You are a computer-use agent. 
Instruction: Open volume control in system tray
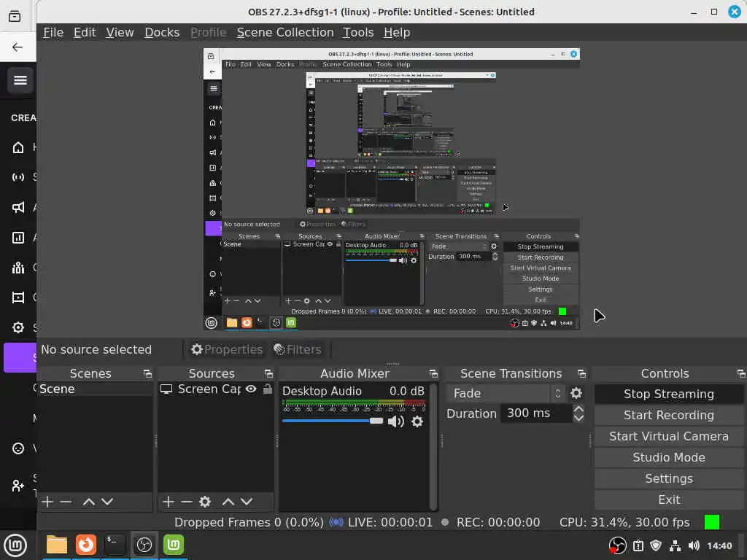pos(694,545)
